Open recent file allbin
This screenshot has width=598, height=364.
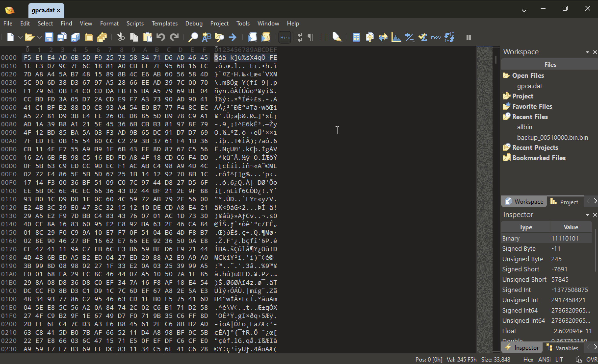[524, 127]
